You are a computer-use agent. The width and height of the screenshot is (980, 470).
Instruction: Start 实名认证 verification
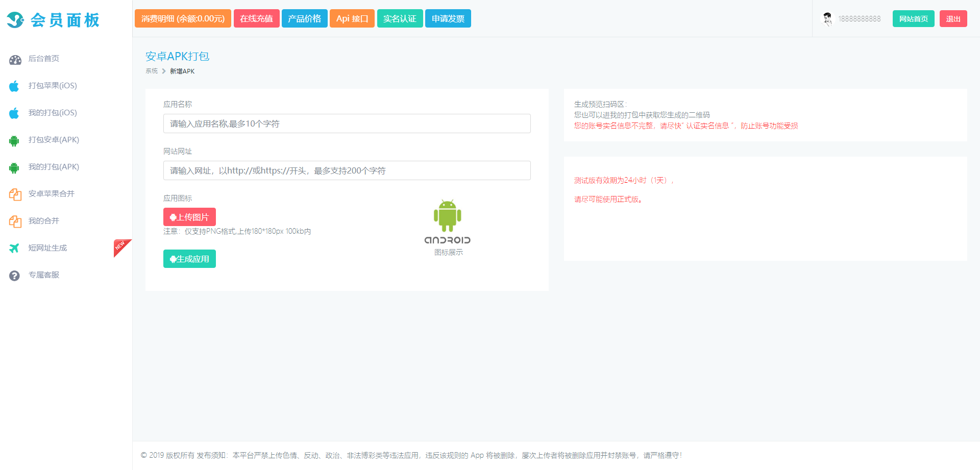(400, 18)
